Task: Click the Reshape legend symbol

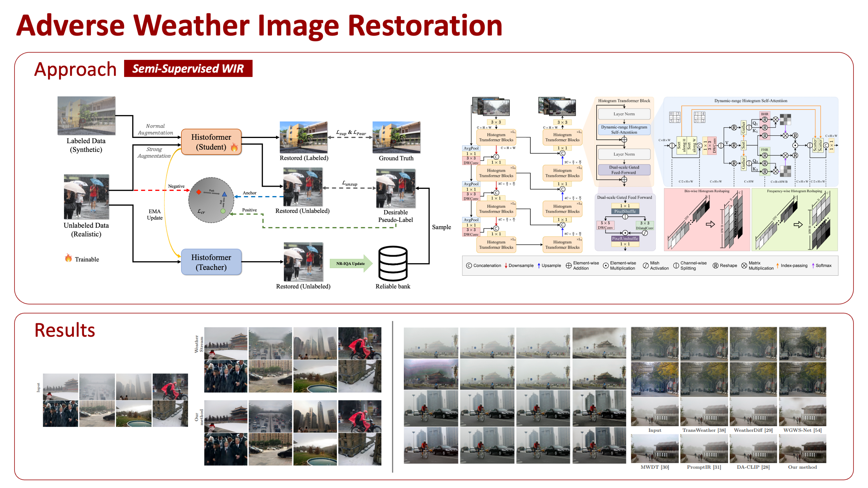Action: pyautogui.click(x=716, y=266)
